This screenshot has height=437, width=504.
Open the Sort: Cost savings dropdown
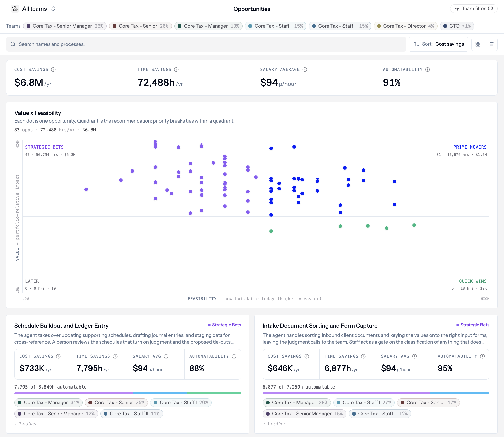point(438,44)
